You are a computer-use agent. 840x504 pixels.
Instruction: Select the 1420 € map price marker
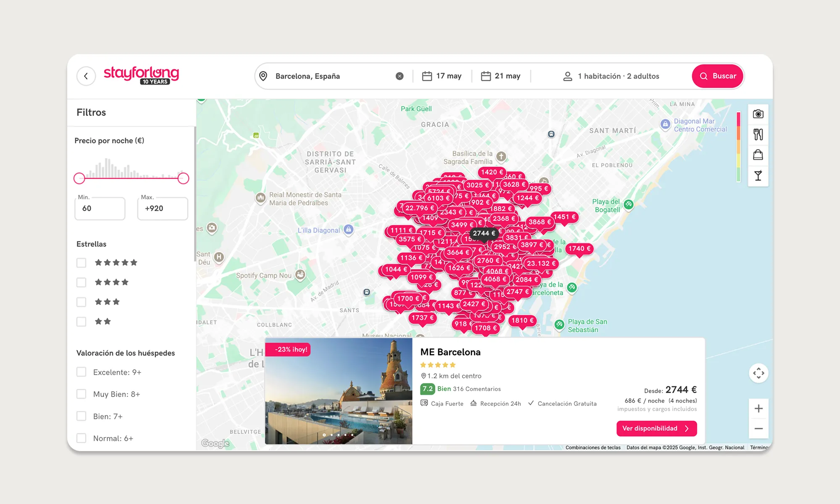(492, 172)
